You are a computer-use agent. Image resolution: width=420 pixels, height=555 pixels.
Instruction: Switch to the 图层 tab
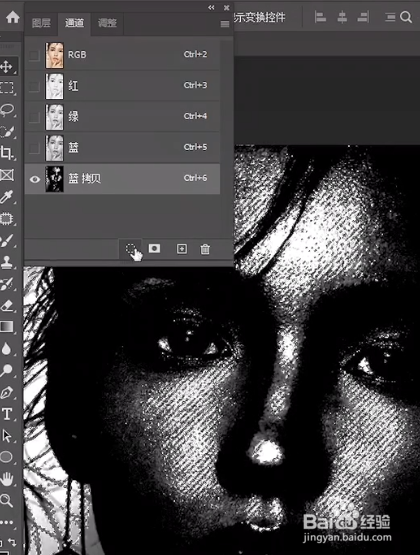[x=41, y=23]
